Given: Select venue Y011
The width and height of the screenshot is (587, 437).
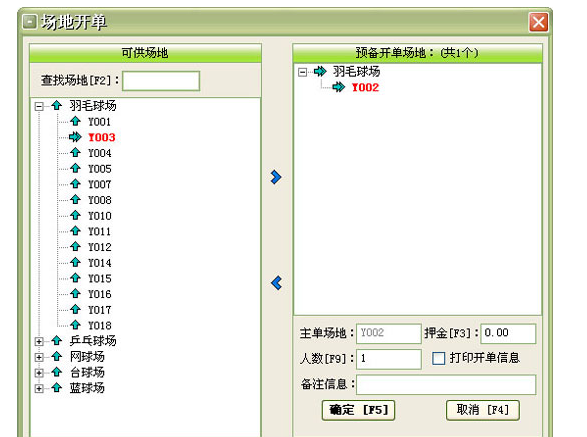Looking at the screenshot, I should (100, 232).
